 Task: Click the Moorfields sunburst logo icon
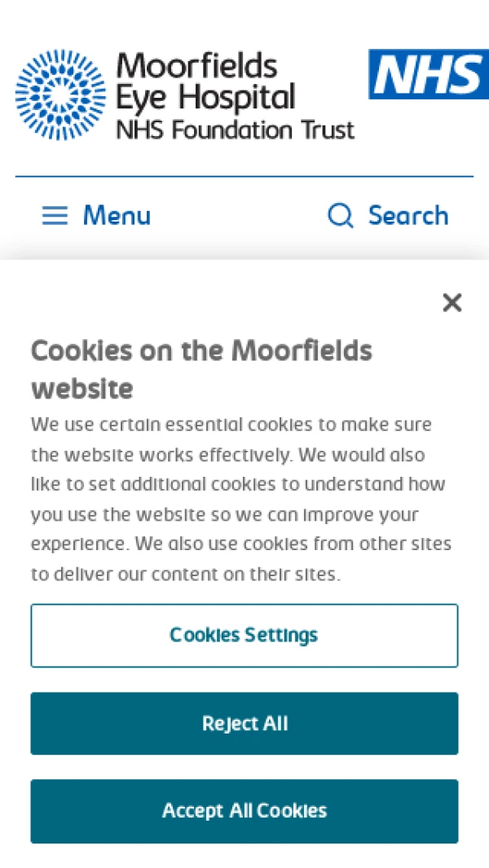60,95
